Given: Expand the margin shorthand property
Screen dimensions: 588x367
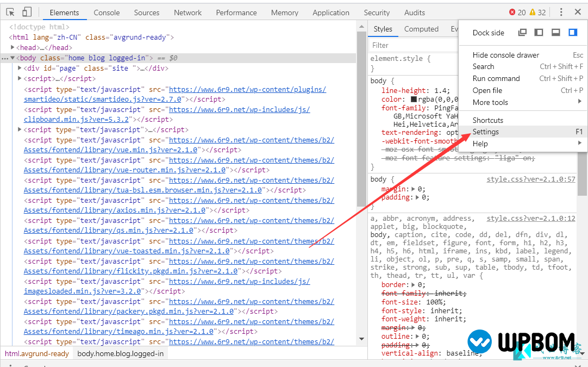Looking at the screenshot, I should pyautogui.click(x=413, y=189).
